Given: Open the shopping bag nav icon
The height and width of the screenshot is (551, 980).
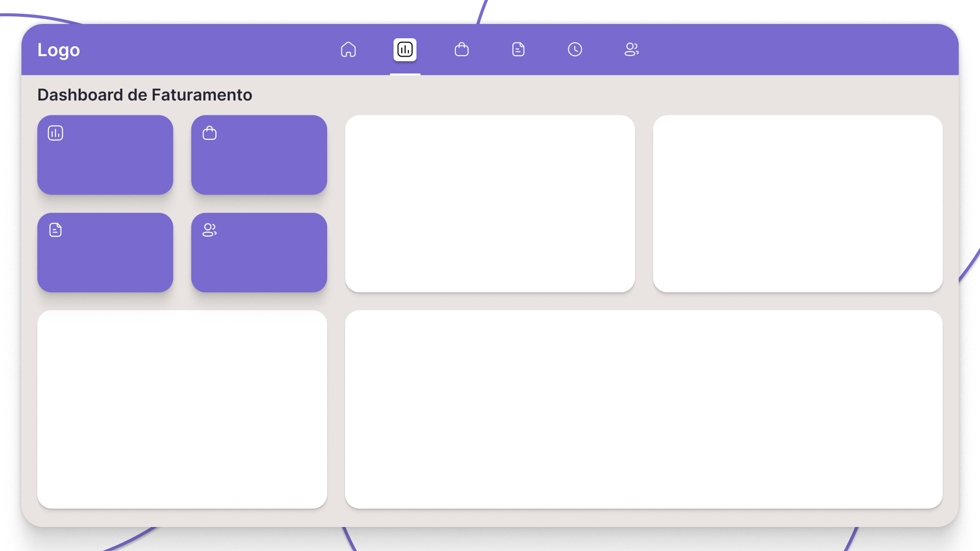Looking at the screenshot, I should [461, 49].
